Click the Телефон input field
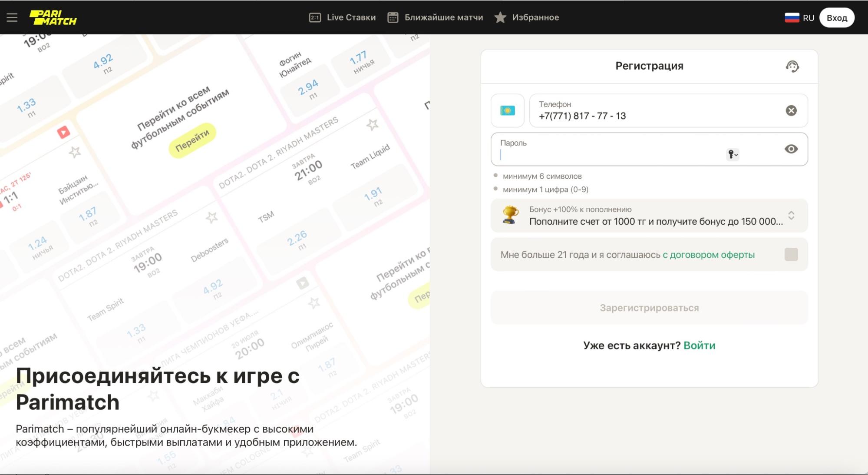 (669, 110)
